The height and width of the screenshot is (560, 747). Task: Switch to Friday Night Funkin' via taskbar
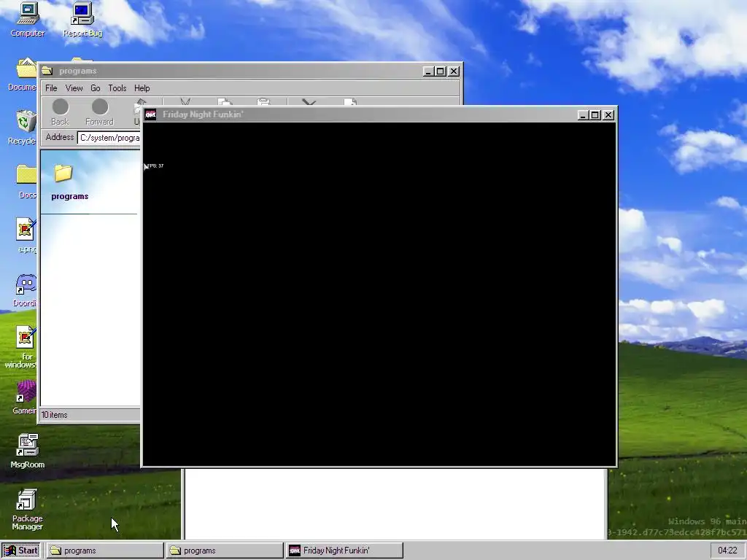[344, 551]
